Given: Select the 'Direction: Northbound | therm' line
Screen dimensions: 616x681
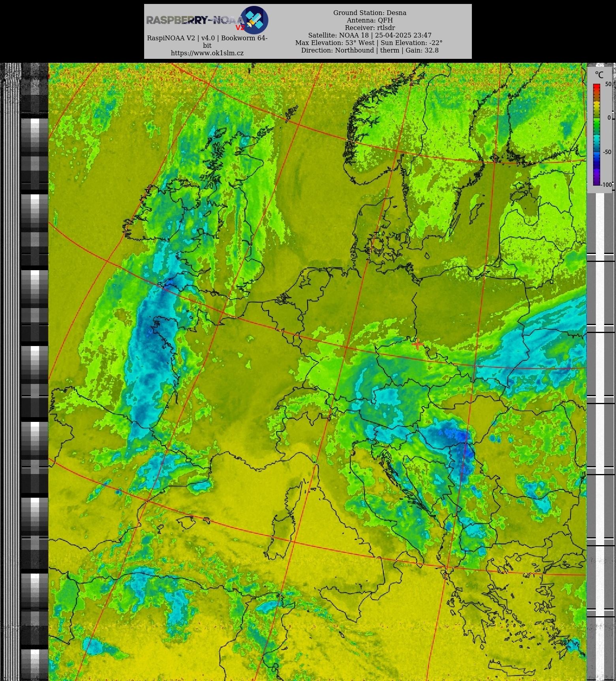Looking at the screenshot, I should click(x=370, y=50).
